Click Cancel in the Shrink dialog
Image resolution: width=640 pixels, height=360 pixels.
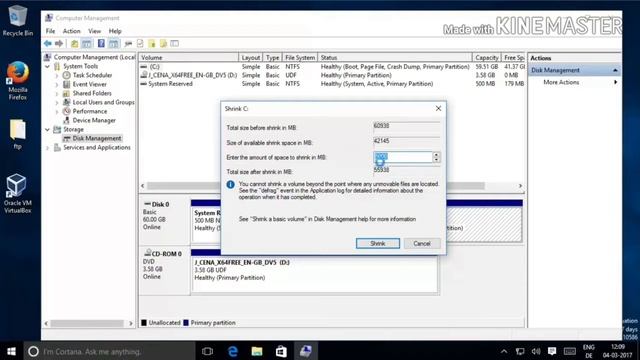pyautogui.click(x=422, y=243)
